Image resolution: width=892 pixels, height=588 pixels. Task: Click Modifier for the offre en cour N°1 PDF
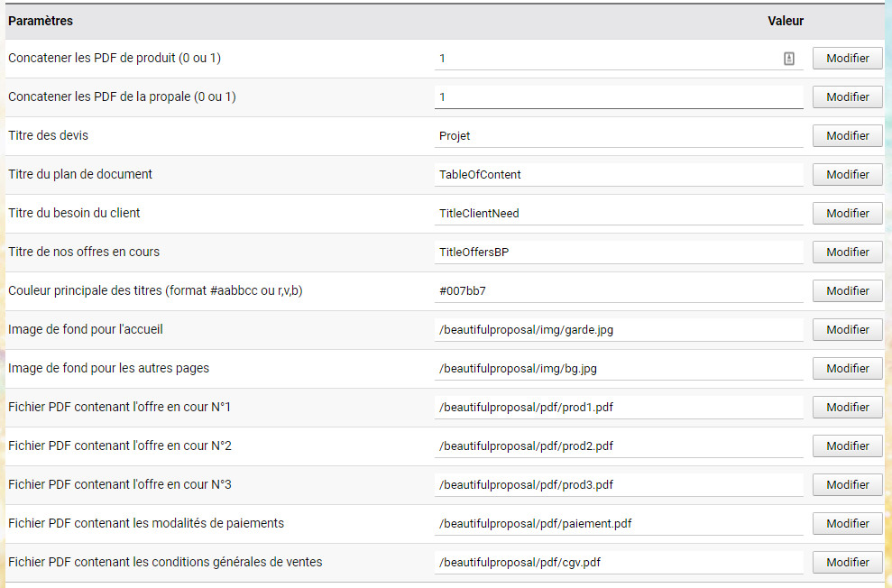coord(848,407)
